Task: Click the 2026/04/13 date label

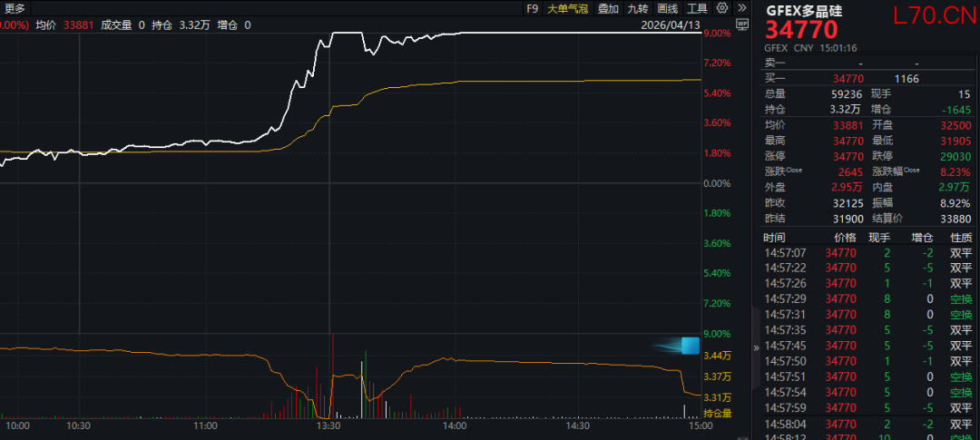Action: click(670, 25)
